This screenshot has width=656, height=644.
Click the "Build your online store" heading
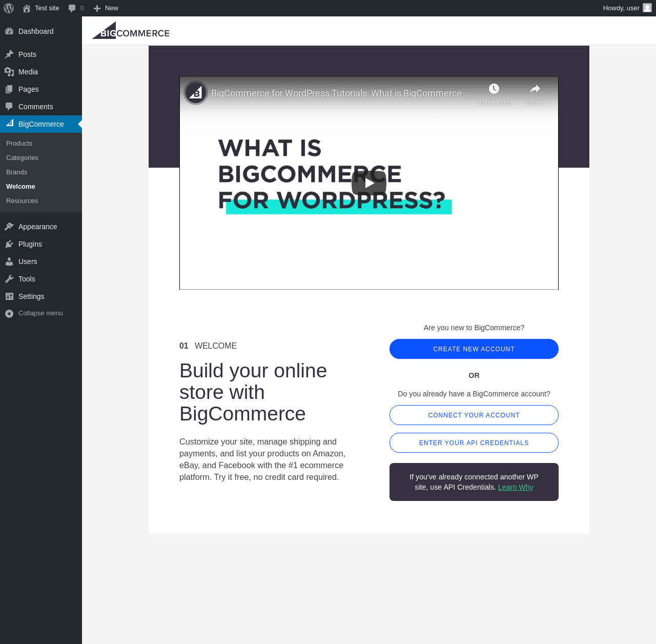point(253,392)
